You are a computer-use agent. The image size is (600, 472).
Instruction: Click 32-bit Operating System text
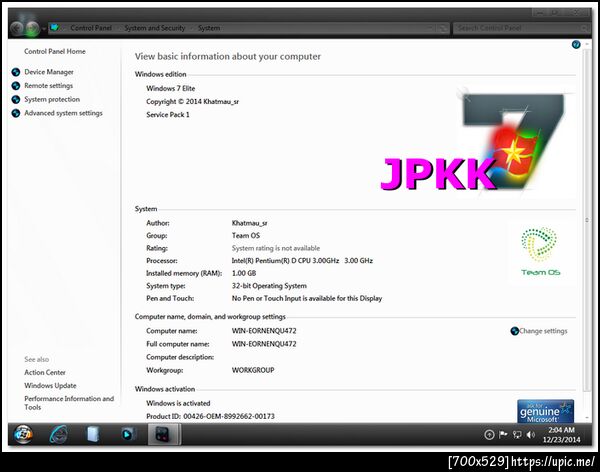click(269, 286)
